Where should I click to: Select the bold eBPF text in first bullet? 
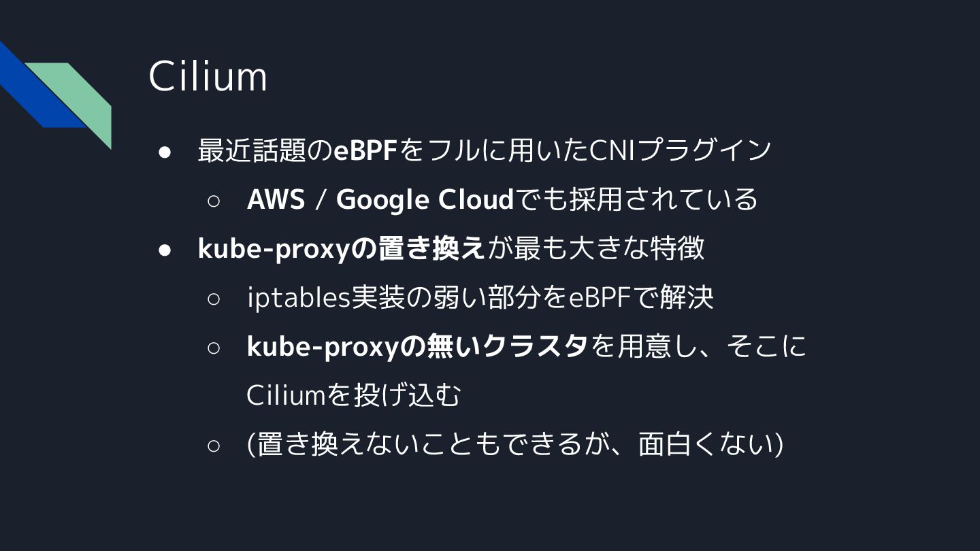coord(365,150)
